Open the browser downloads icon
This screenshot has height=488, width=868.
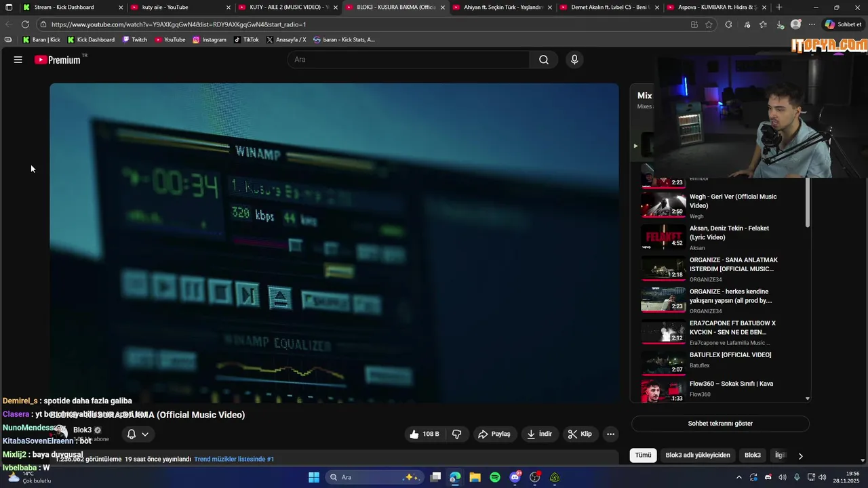click(x=781, y=24)
